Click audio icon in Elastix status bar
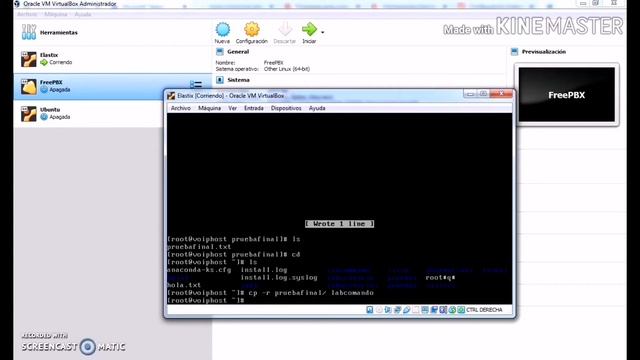 pyautogui.click(x=387, y=310)
